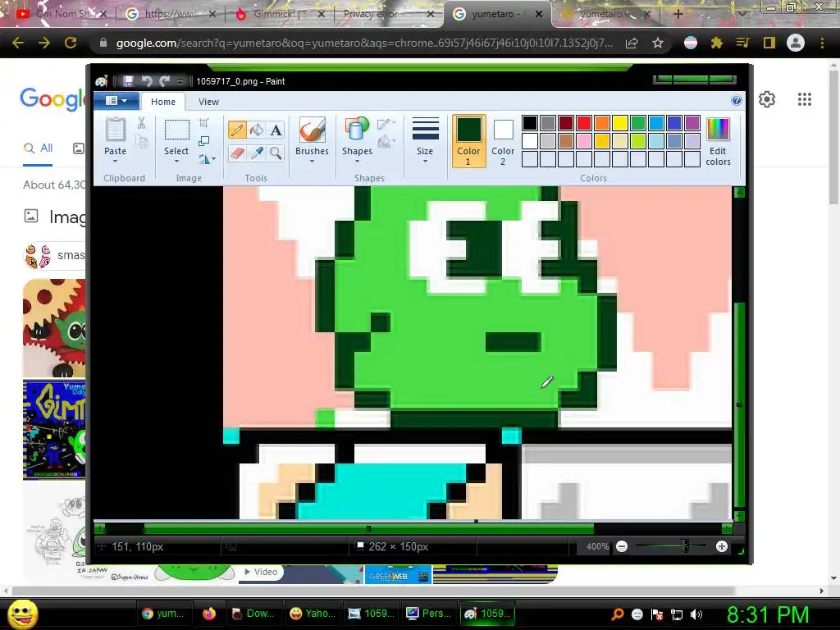840x630 pixels.
Task: Click the Redo arrow in title bar
Action: click(164, 81)
